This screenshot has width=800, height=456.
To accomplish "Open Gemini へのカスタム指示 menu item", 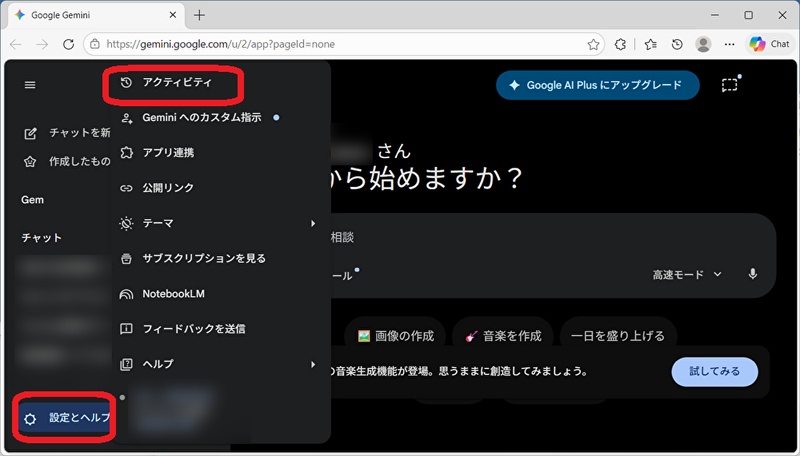I will coord(221,118).
